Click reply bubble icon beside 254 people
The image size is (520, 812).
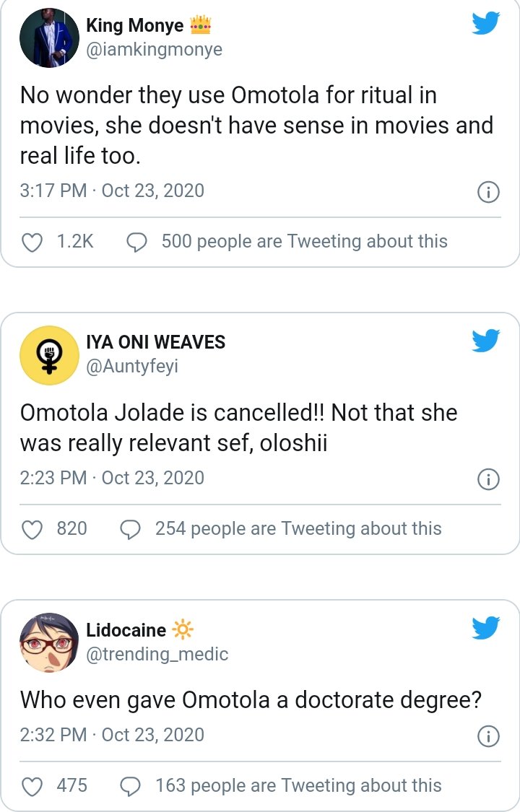pyautogui.click(x=130, y=530)
